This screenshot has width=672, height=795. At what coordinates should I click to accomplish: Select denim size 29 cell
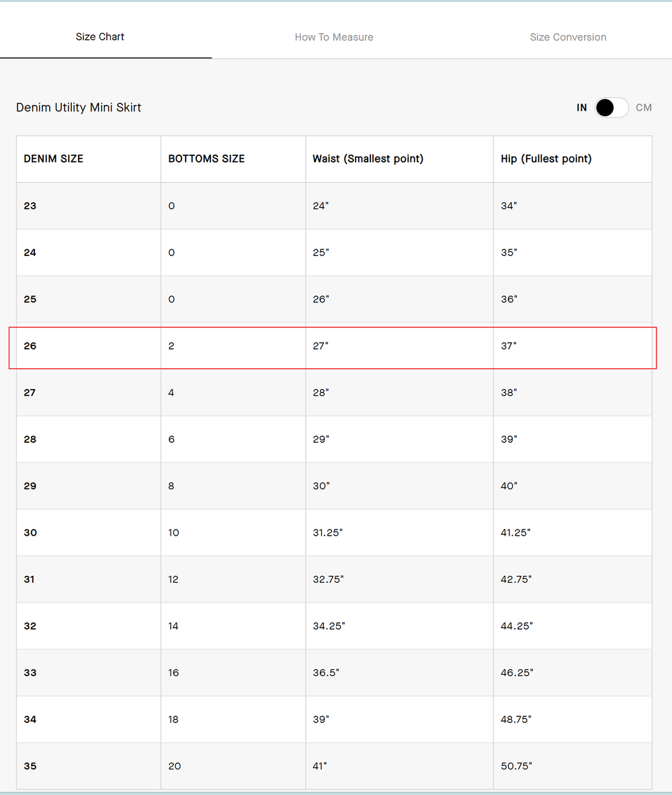(x=89, y=486)
